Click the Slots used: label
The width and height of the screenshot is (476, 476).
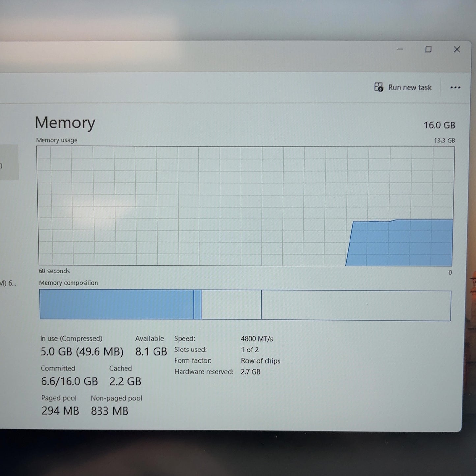pos(190,350)
